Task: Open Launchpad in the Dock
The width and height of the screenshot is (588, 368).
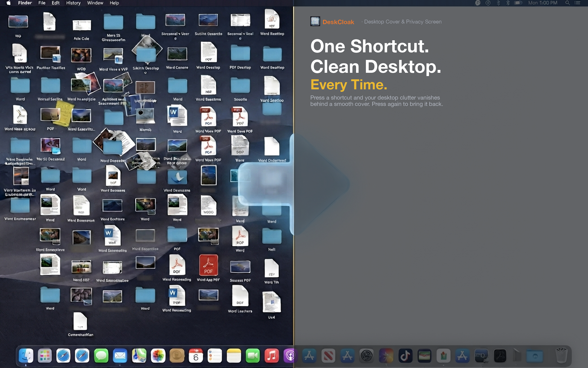Action: pyautogui.click(x=45, y=356)
